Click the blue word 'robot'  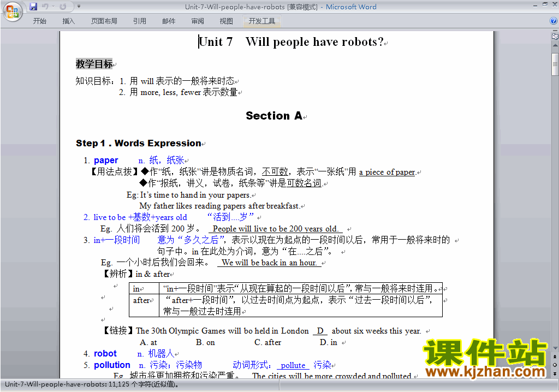coord(105,353)
